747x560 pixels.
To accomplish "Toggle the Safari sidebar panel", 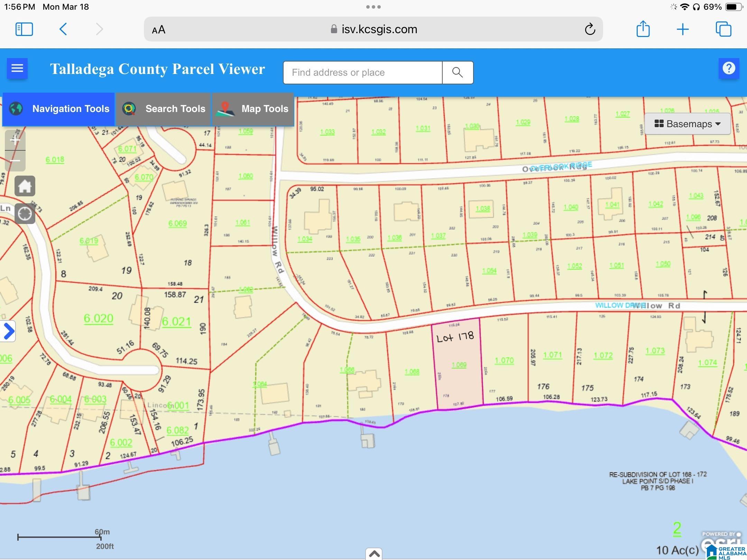I will coord(24,29).
